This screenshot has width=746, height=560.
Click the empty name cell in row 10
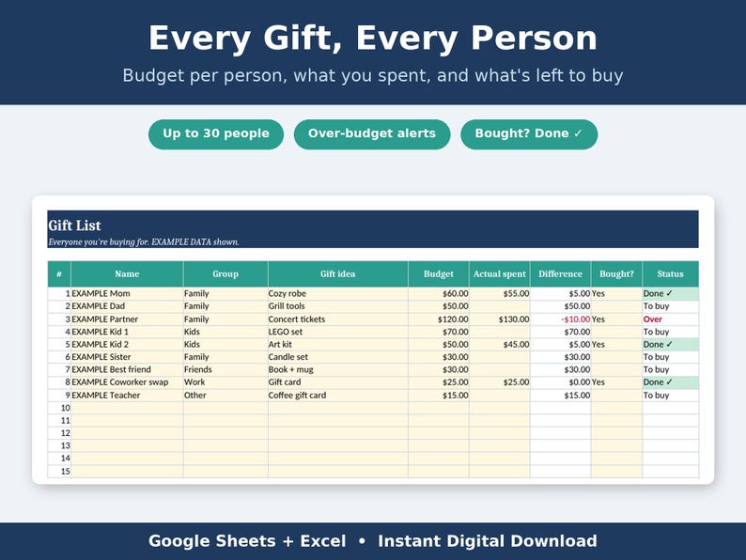pos(127,408)
